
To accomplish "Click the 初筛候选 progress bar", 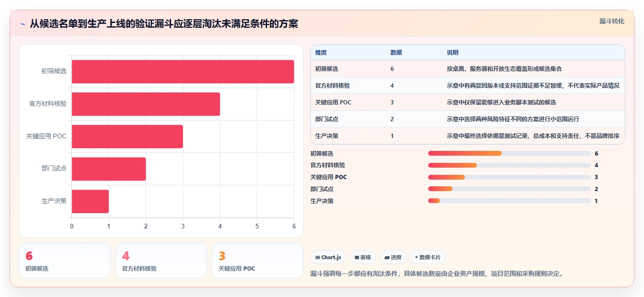I will click(509, 153).
